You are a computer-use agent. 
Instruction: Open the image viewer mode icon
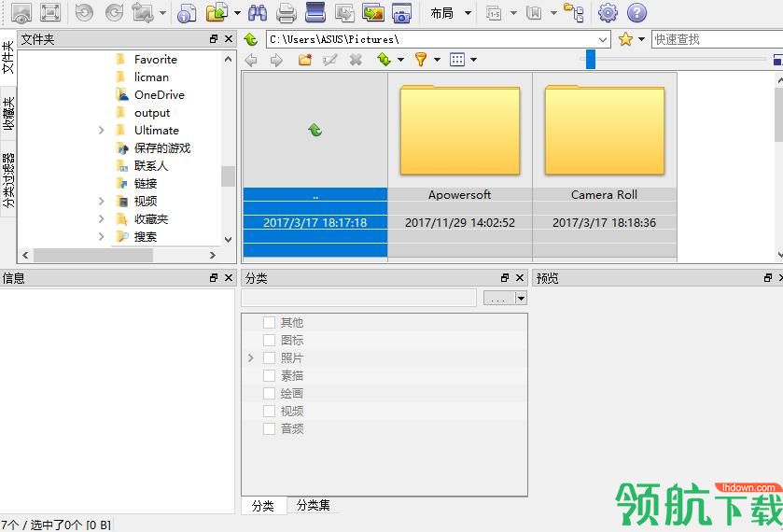[21, 13]
